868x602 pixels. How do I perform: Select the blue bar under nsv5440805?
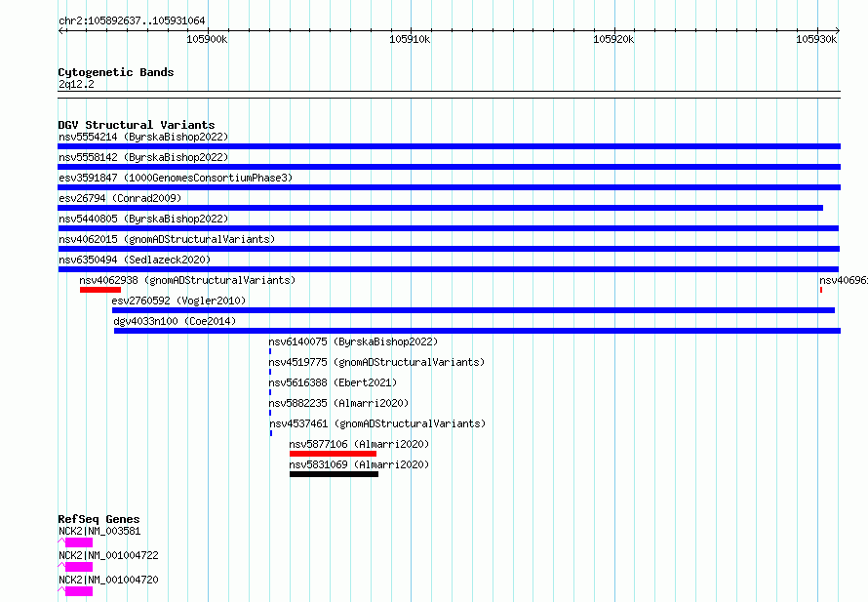point(449,228)
